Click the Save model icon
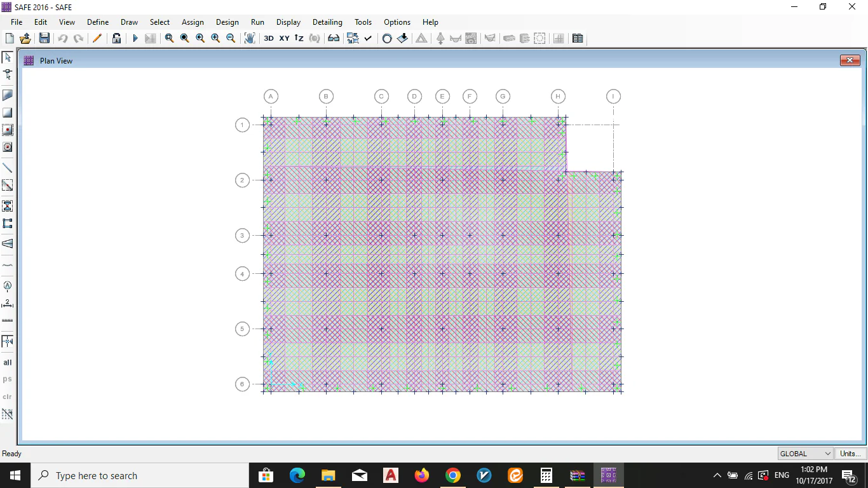The image size is (868, 488). coord(44,38)
